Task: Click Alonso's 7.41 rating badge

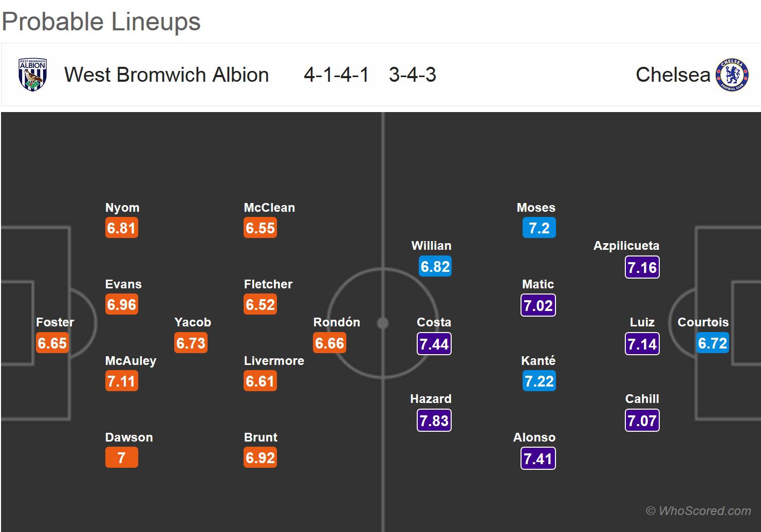Action: click(x=538, y=458)
